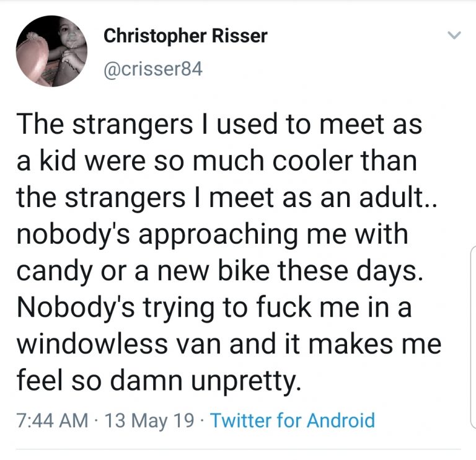Select the 13 May 19 date
This screenshot has height=460, width=476.
point(149,420)
